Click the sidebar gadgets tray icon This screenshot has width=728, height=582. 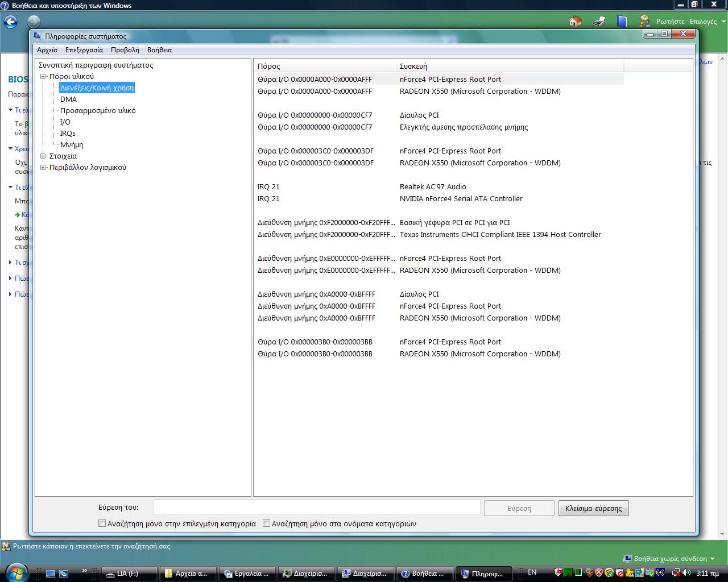(x=640, y=572)
